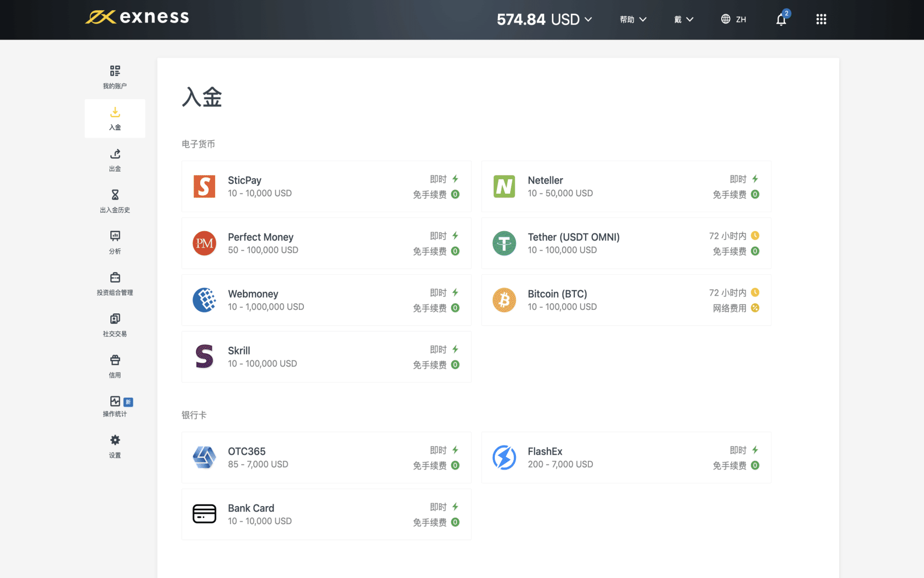Open 社交交易 social trading

[x=115, y=325]
